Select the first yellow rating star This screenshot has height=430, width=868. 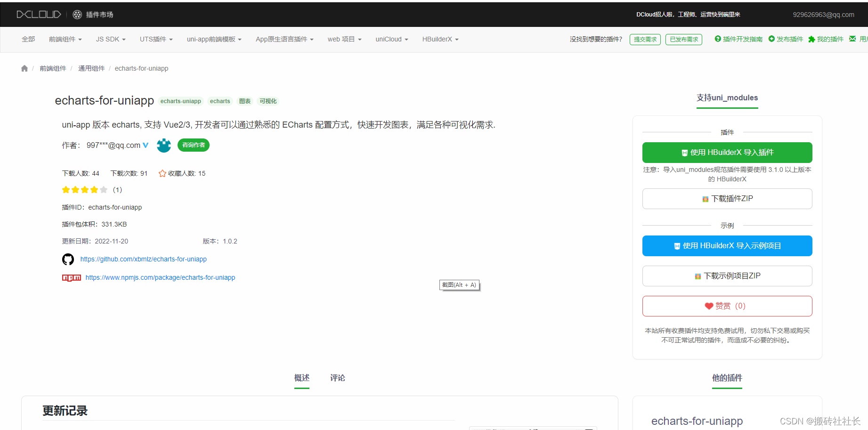[x=65, y=189]
